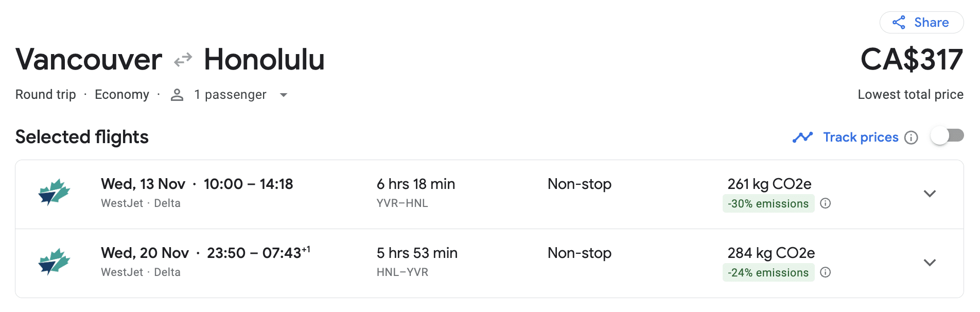This screenshot has width=980, height=312.
Task: Toggle the Track prices switch
Action: click(x=947, y=136)
